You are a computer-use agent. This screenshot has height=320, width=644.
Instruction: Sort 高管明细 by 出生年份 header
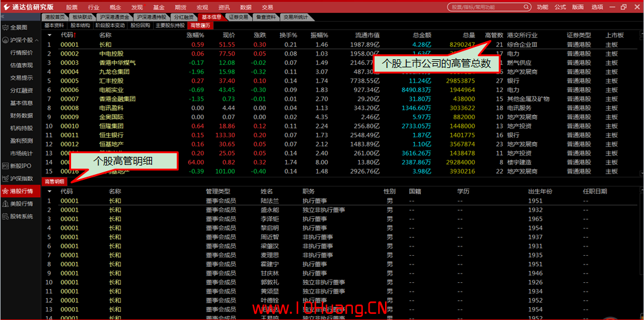tap(541, 192)
